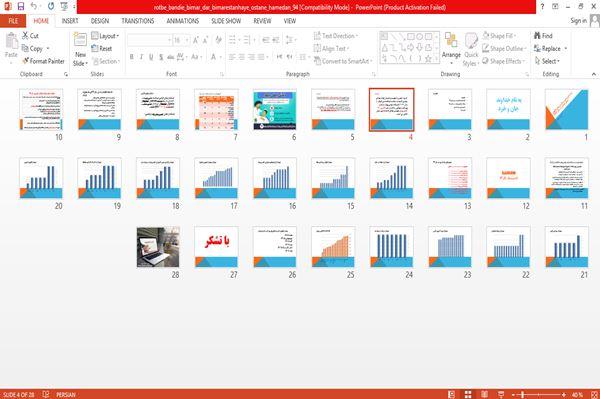Switch to the INSERT tab
The image size is (600, 399).
[70, 21]
